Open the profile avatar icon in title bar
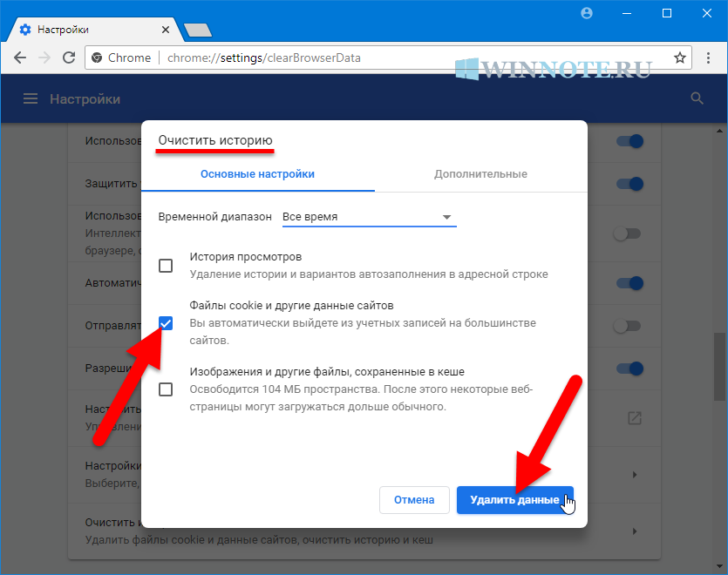The height and width of the screenshot is (575, 728). click(587, 13)
